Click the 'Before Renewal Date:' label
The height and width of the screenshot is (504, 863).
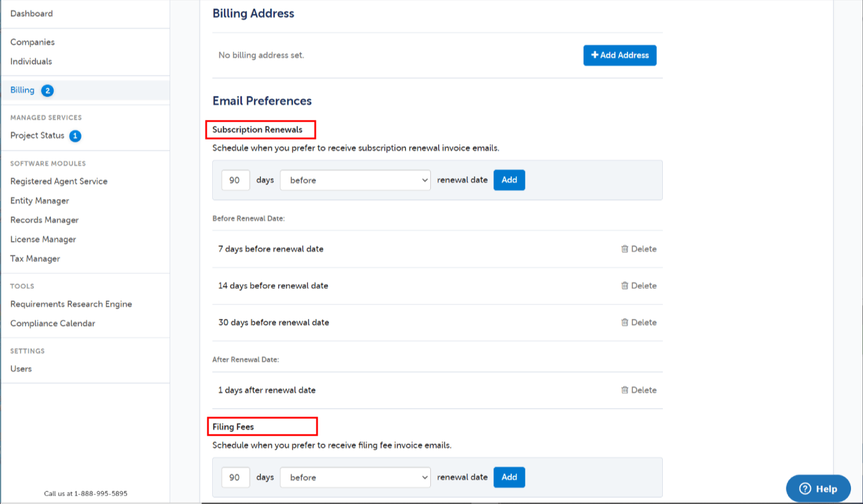tap(249, 219)
